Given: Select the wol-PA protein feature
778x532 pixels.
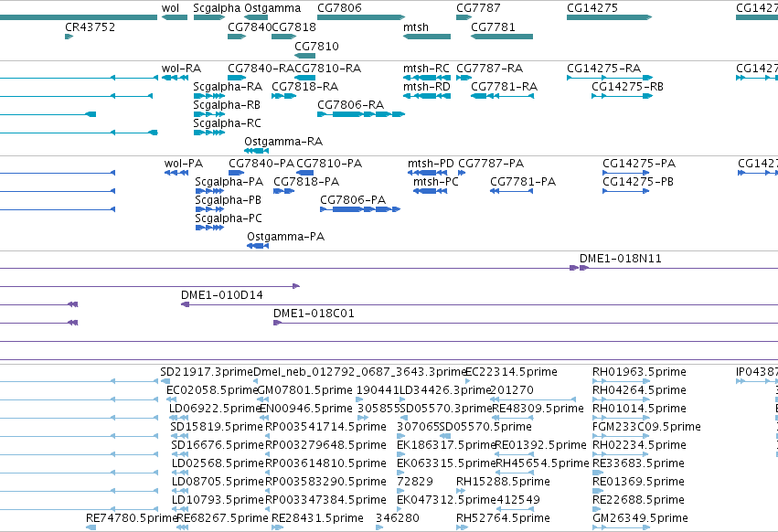Looking at the screenshot, I should (x=176, y=173).
